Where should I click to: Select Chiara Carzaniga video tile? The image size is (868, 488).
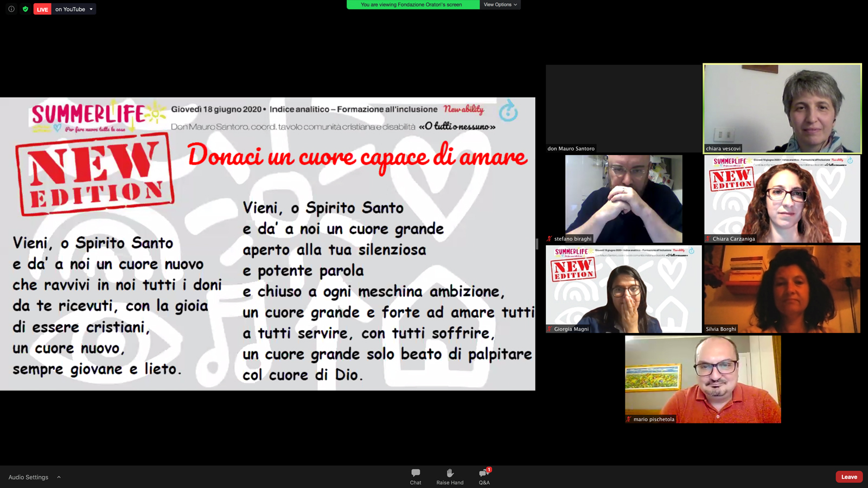[x=782, y=199]
